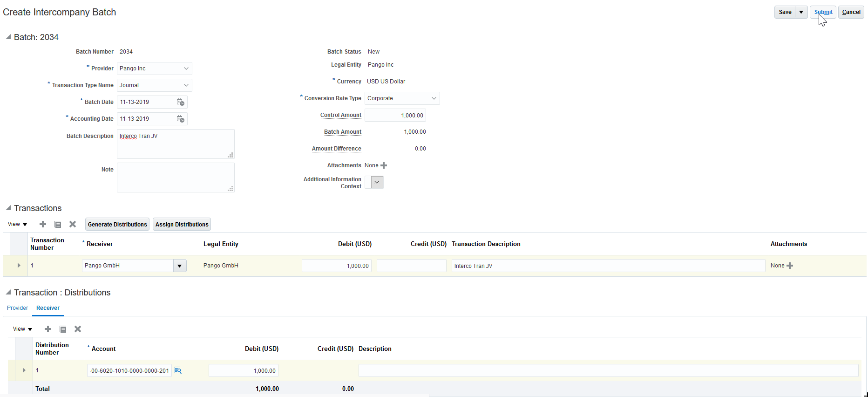The width and height of the screenshot is (868, 397).
Task: Add a new transaction row
Action: pyautogui.click(x=43, y=224)
